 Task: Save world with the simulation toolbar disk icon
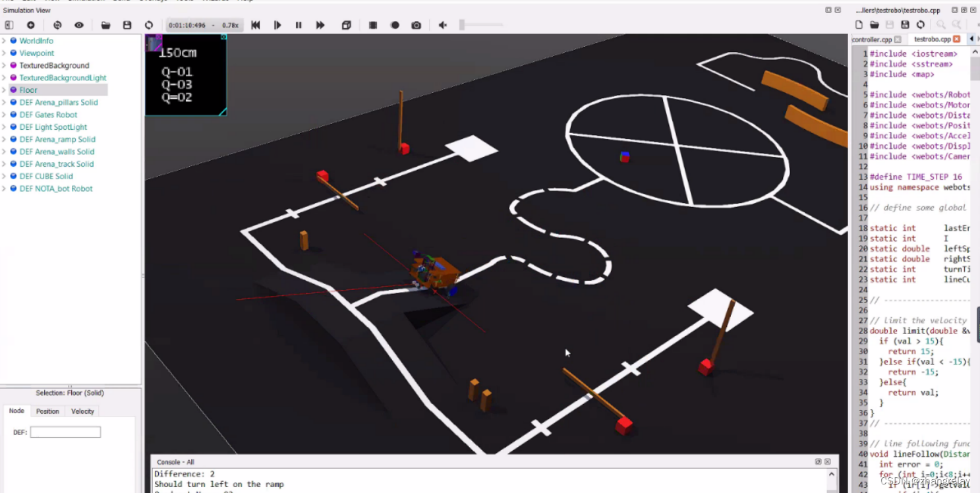click(127, 25)
